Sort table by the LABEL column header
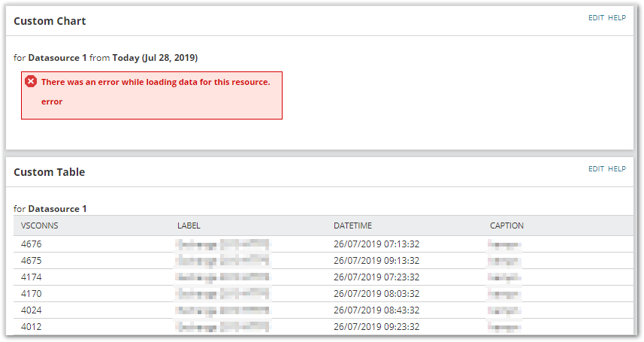Viewport: 644px width, 342px height. point(189,225)
